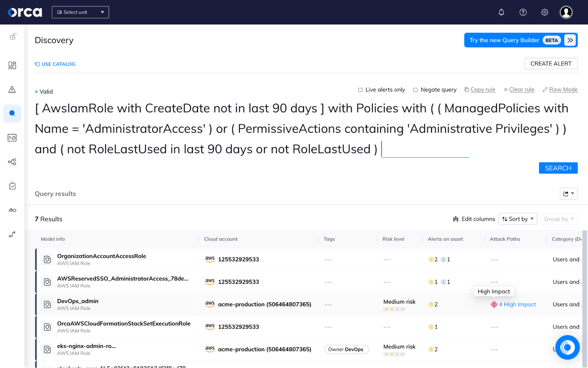This screenshot has height=368, width=588.
Task: Check the Negate query option
Action: point(415,90)
